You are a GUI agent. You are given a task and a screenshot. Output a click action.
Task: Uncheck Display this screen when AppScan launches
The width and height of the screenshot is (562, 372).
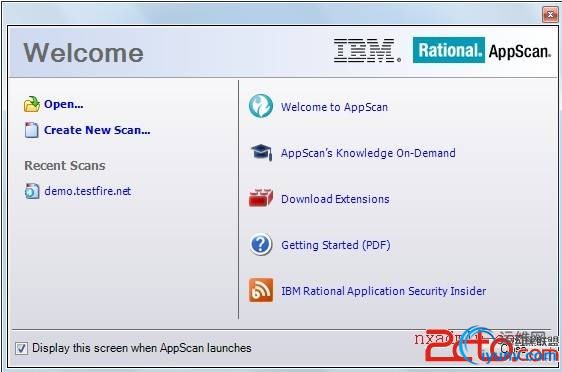(21, 348)
